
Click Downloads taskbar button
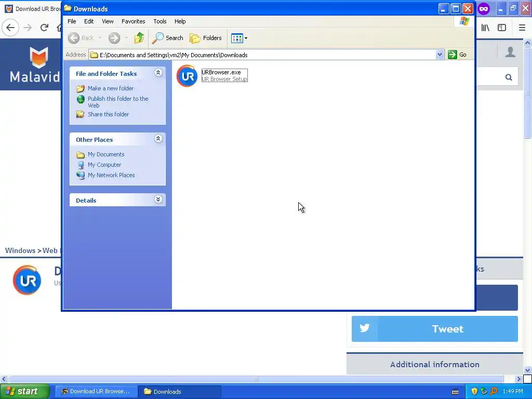(180, 391)
